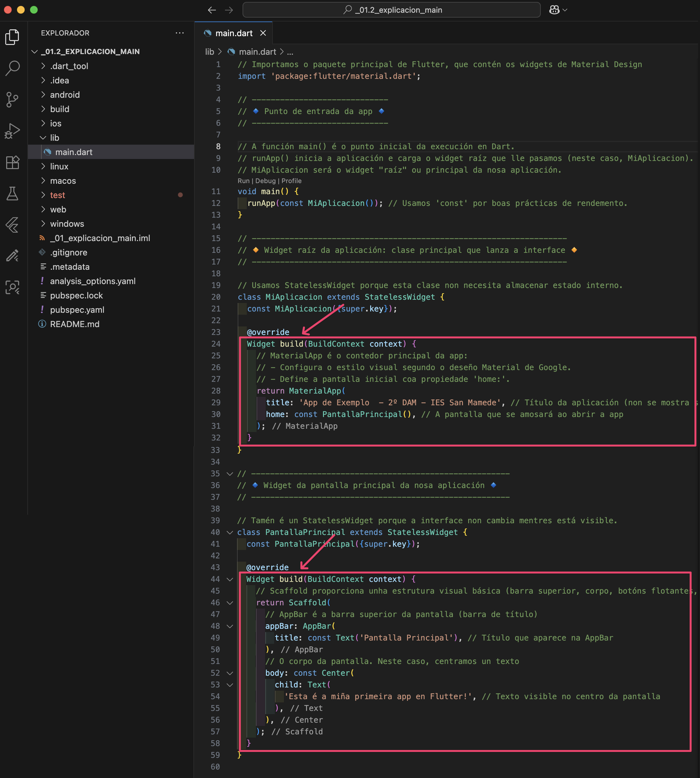This screenshot has width=700, height=778.
Task: Open the Source Control view
Action: [12, 99]
